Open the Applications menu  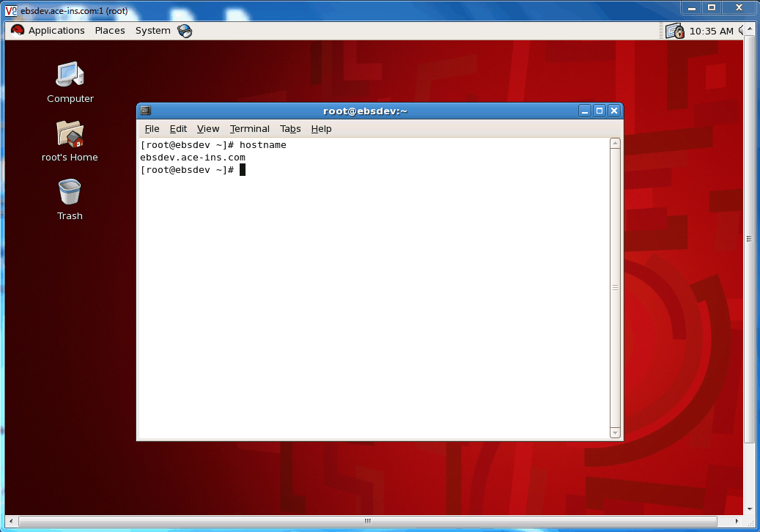[x=56, y=31]
